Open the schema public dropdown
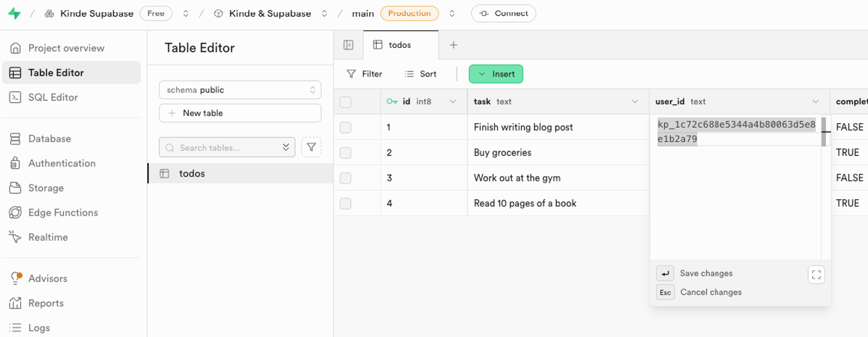Screen dimensions: 868x337 click(x=240, y=90)
